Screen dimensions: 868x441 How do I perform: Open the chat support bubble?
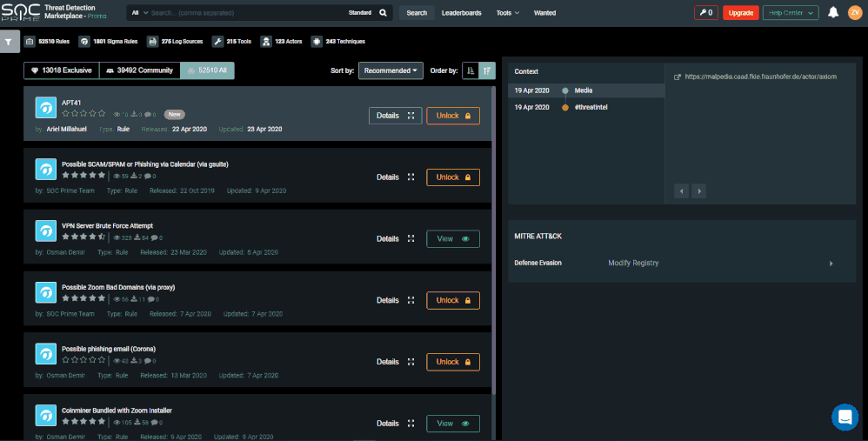(x=845, y=417)
